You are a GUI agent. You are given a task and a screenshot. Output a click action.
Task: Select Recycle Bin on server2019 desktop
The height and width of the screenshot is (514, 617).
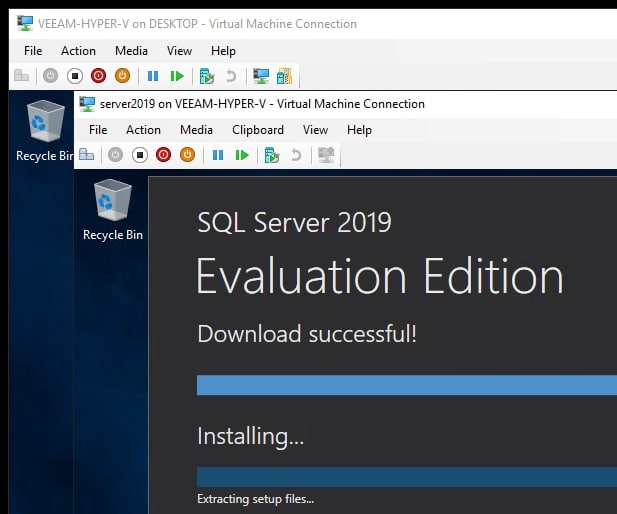coord(113,210)
